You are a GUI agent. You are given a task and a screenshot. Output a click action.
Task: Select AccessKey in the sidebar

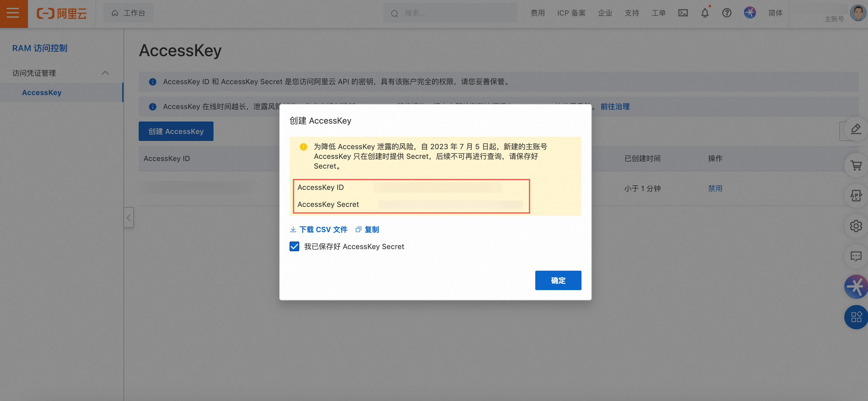point(42,93)
